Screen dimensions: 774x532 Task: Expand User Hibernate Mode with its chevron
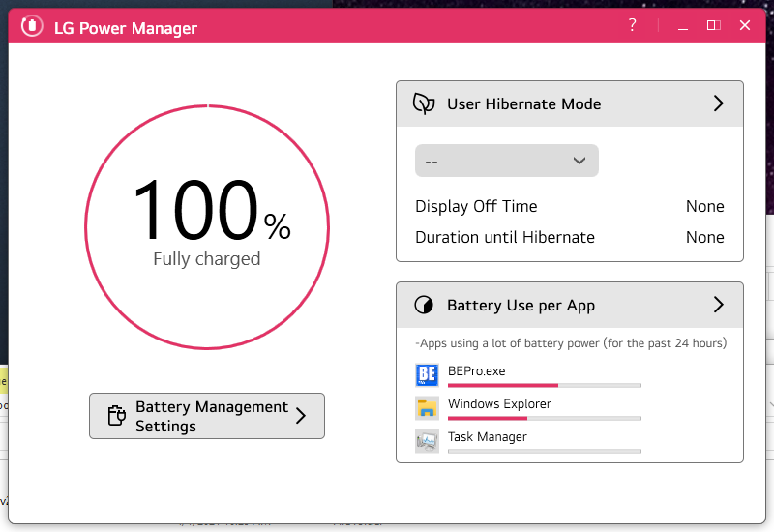[x=718, y=104]
